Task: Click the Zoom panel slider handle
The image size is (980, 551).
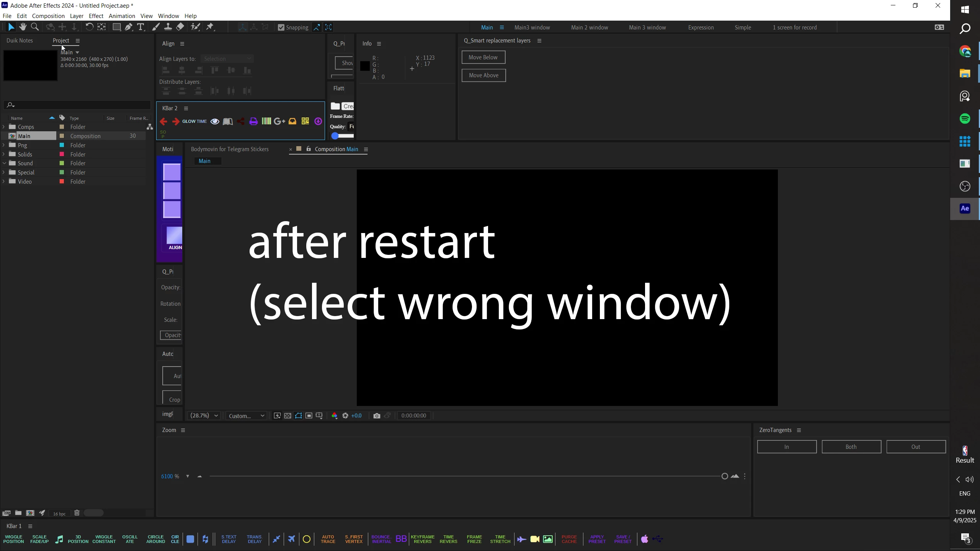Action: pos(724,476)
